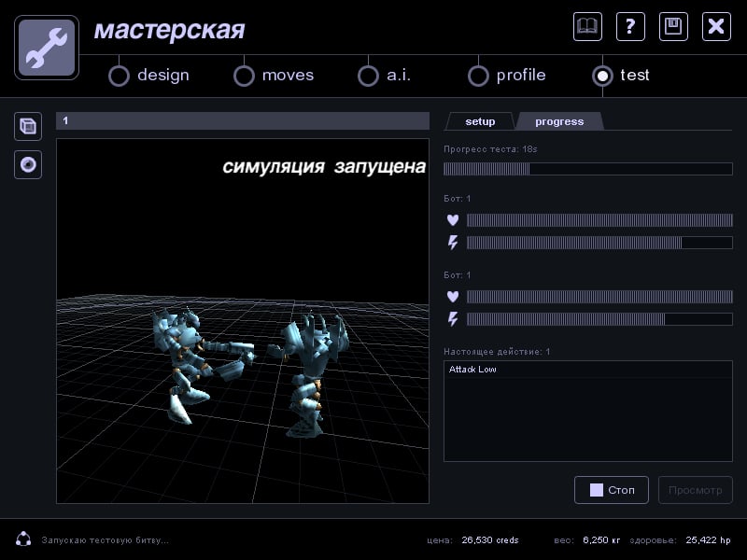Select the a.i. radio button
This screenshot has width=747, height=560.
pos(368,76)
